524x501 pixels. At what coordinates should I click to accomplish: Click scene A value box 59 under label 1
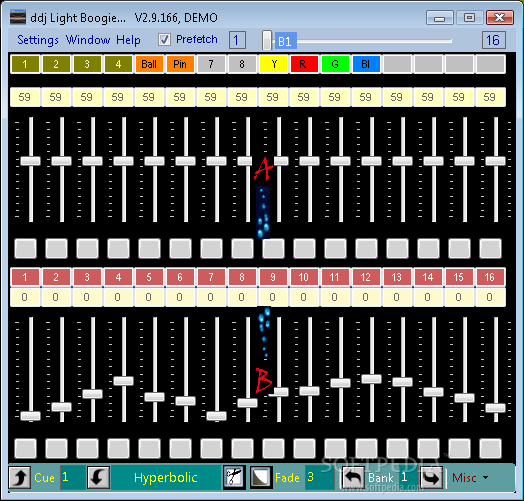pyautogui.click(x=25, y=97)
